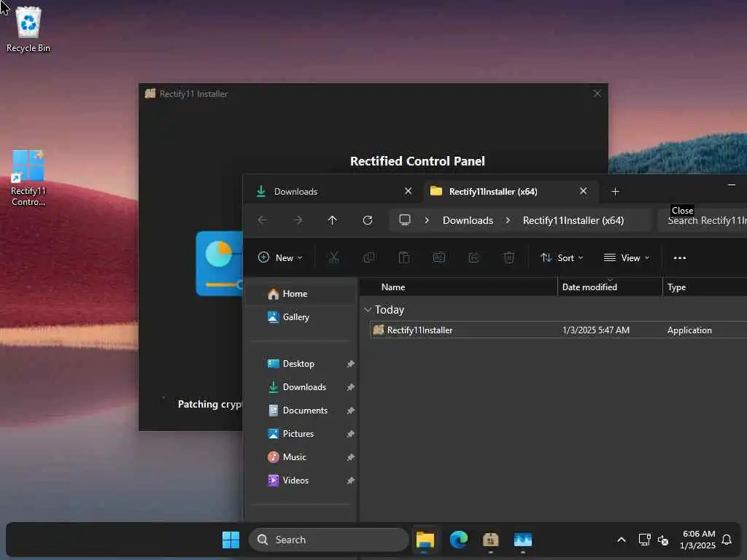Unpin Desktop from quick access pin
The width and height of the screenshot is (747, 560).
click(x=351, y=364)
